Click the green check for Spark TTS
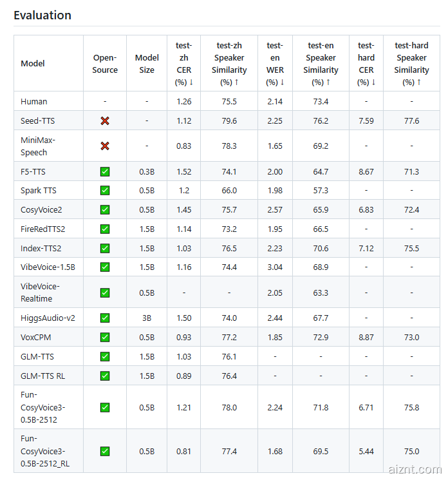 [105, 191]
